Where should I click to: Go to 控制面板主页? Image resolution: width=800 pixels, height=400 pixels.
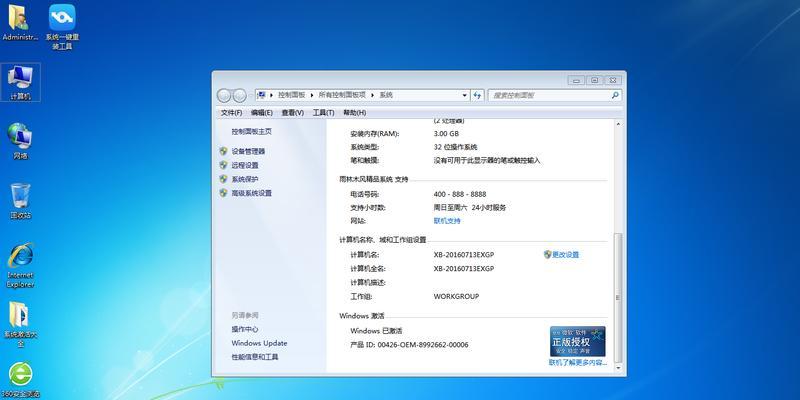pos(252,132)
